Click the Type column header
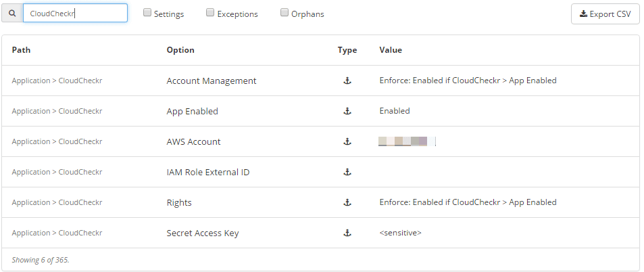 pos(347,50)
